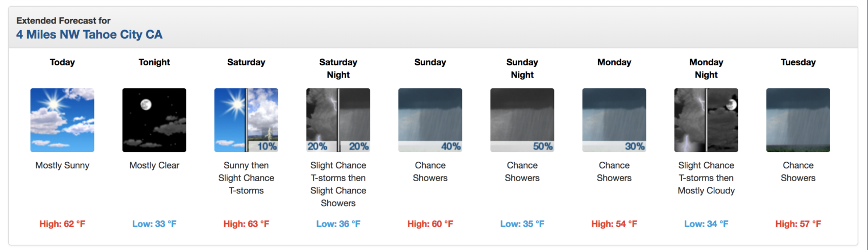Click High: 57 °F Tuesday temperature
Screen dimensions: 868x250
coord(798,224)
